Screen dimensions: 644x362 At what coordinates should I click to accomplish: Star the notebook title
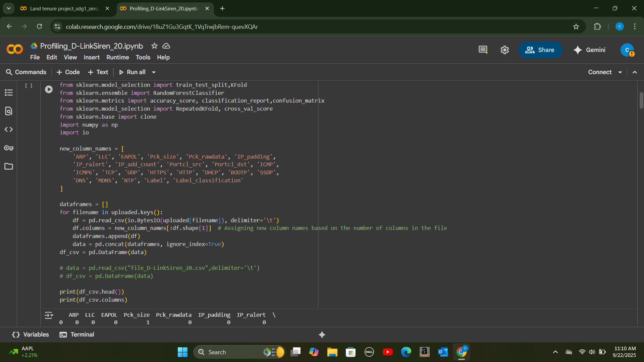154,46
